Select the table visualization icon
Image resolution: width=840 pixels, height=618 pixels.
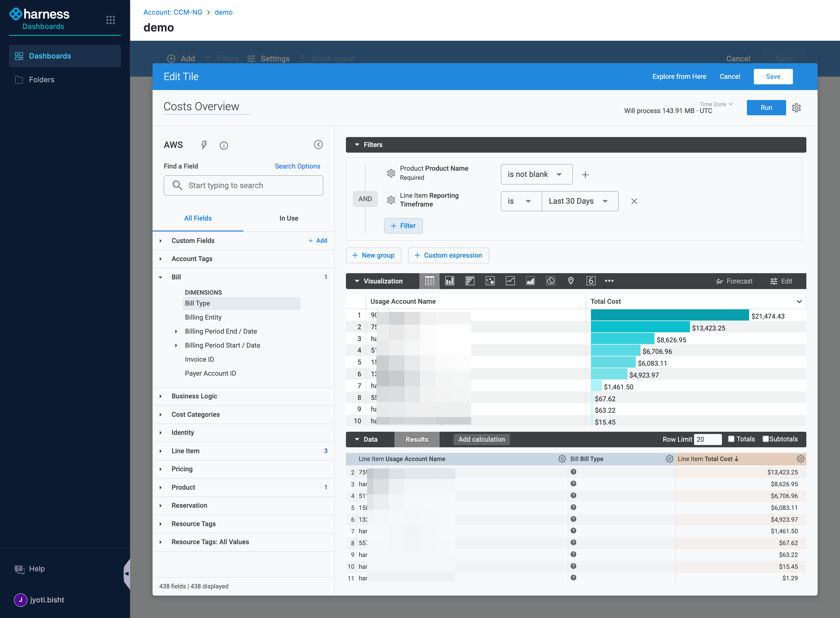pyautogui.click(x=430, y=281)
